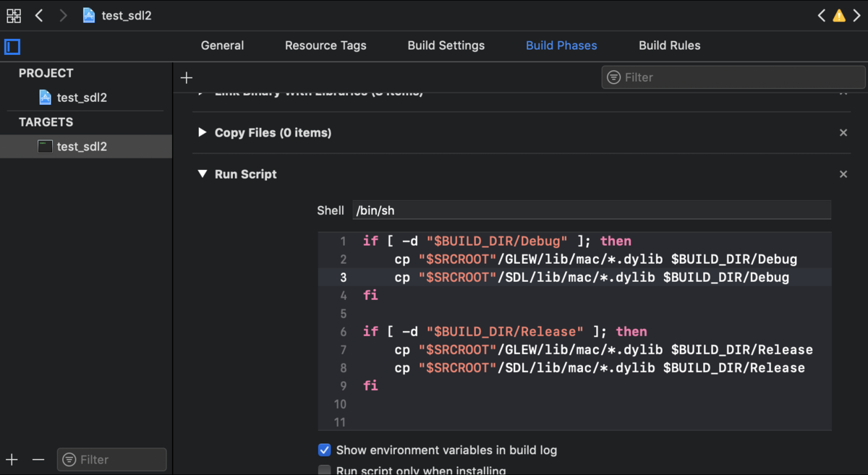Open the General tab
This screenshot has width=868, height=475.
[x=222, y=45]
